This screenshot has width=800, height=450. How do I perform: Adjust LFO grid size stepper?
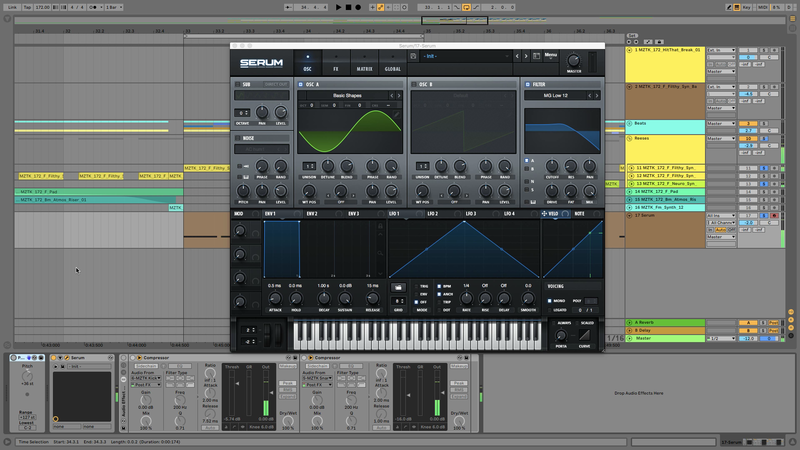pyautogui.click(x=398, y=301)
